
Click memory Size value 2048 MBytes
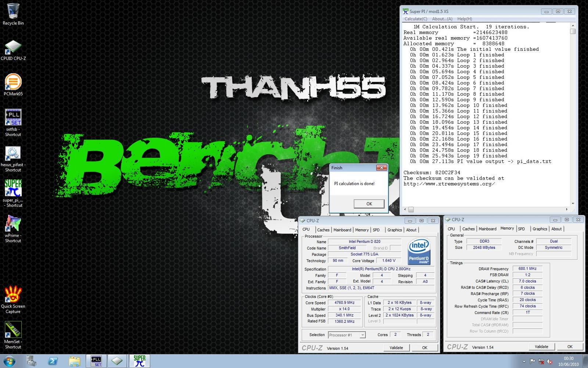[484, 248]
